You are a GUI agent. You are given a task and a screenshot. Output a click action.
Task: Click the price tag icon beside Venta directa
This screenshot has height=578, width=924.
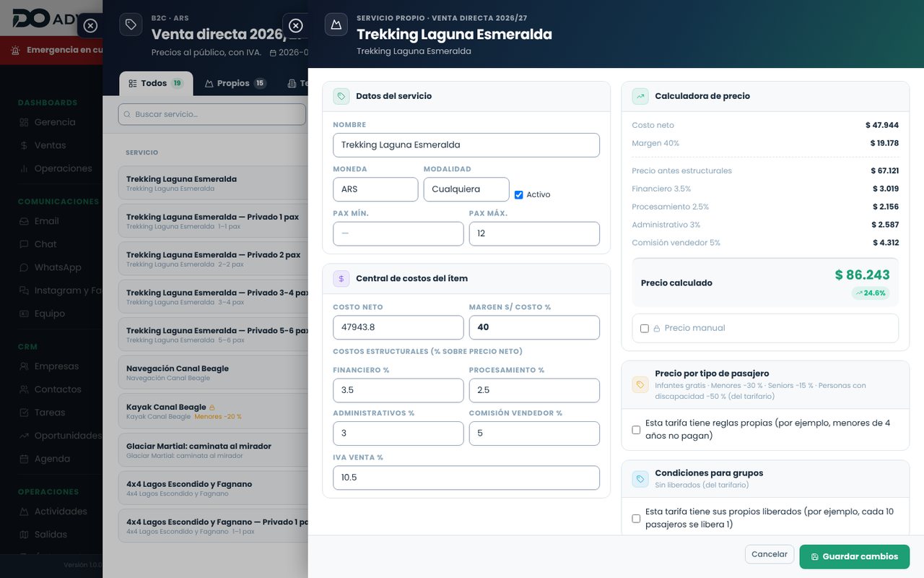pos(131,25)
